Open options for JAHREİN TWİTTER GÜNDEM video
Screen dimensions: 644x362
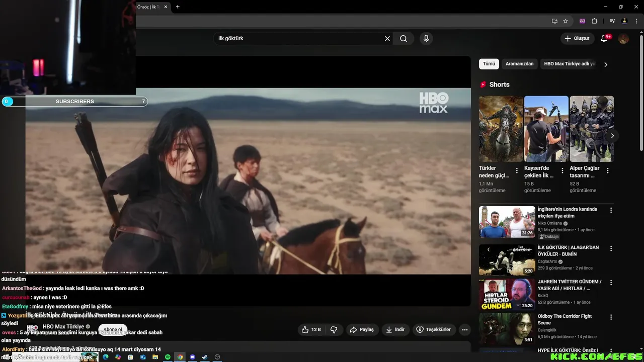point(611,283)
